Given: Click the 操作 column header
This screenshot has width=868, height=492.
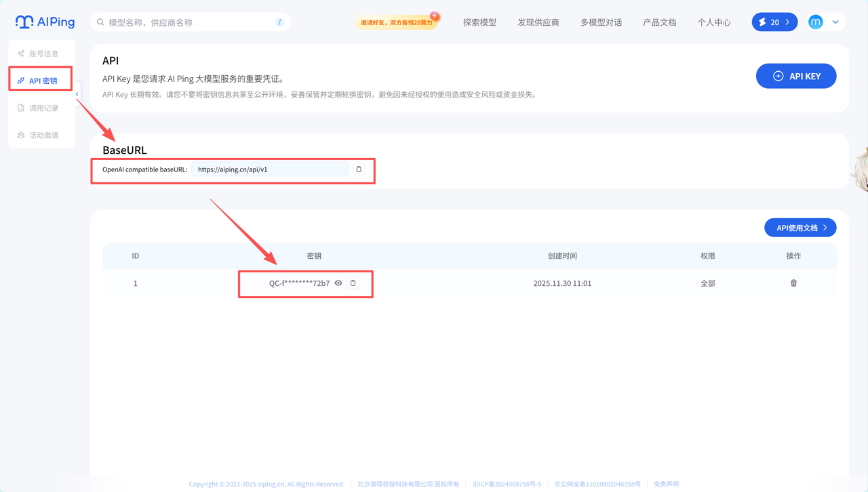Looking at the screenshot, I should (793, 256).
